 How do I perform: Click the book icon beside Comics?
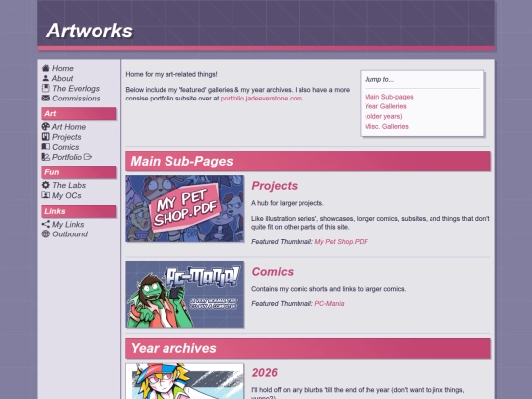pyautogui.click(x=45, y=147)
